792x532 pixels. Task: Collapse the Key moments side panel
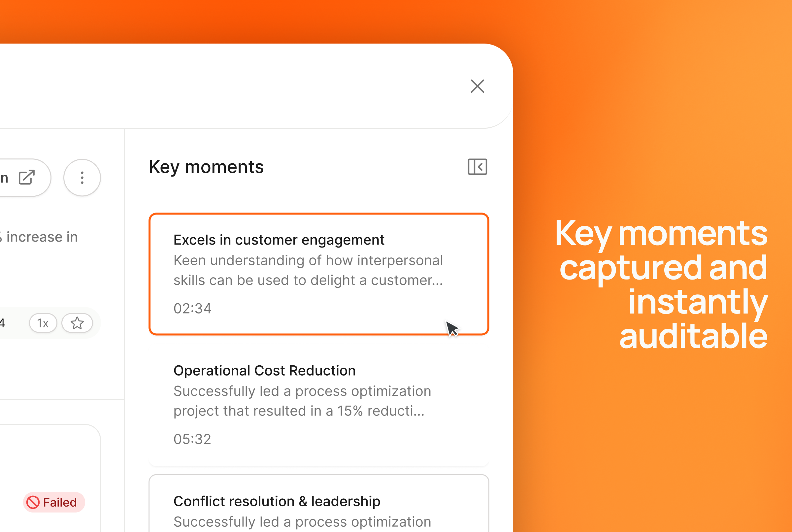coord(477,167)
